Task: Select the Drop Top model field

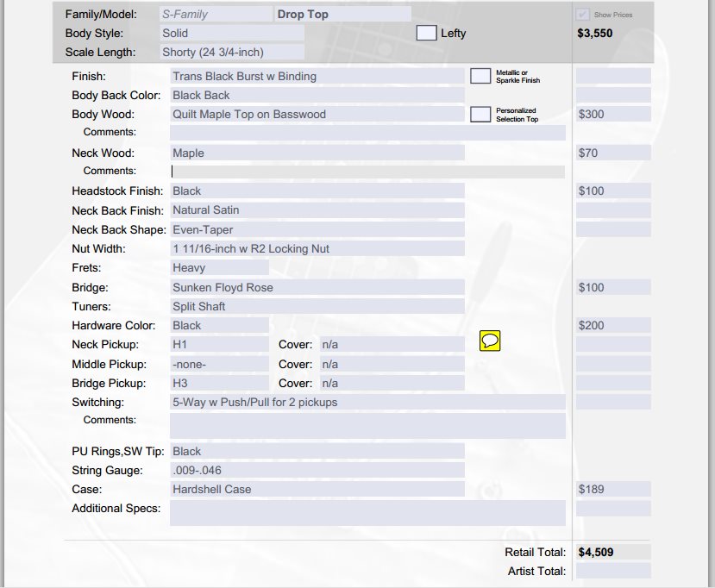Action: [342, 15]
